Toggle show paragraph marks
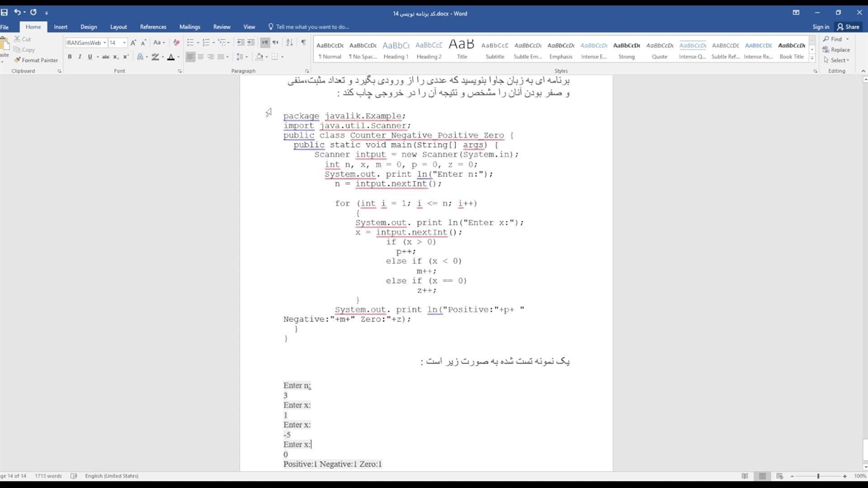The width and height of the screenshot is (868, 488). pyautogui.click(x=303, y=43)
